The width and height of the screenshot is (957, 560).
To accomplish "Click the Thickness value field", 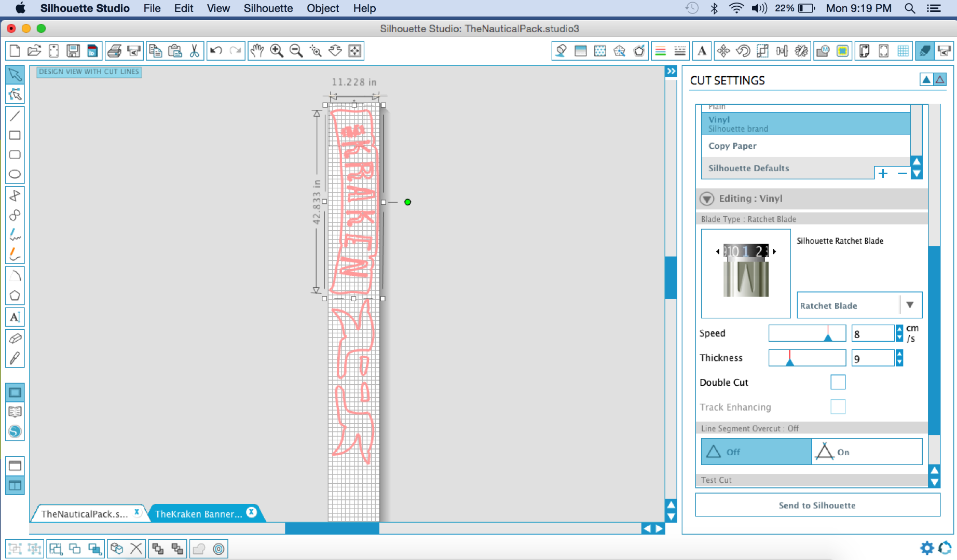I will tap(873, 358).
